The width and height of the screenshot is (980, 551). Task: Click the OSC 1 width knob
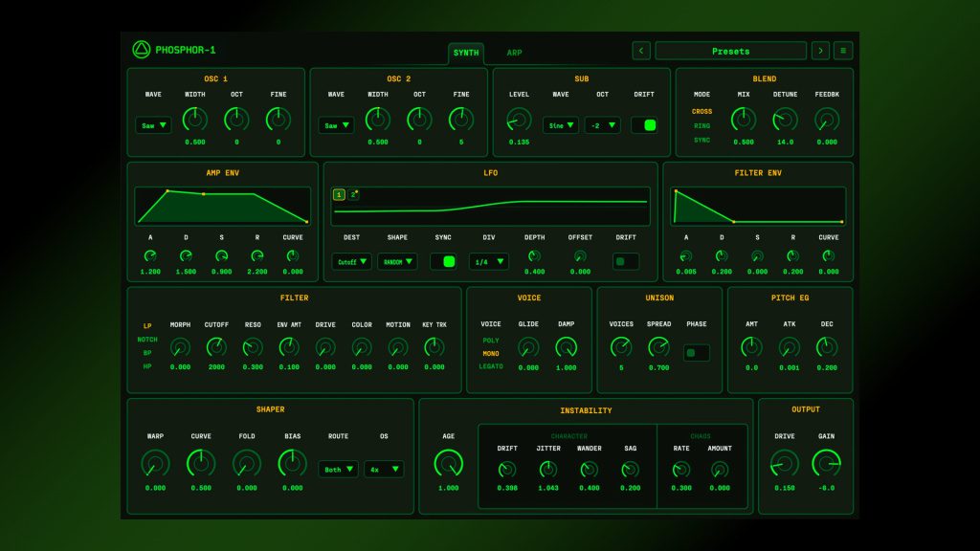point(195,120)
